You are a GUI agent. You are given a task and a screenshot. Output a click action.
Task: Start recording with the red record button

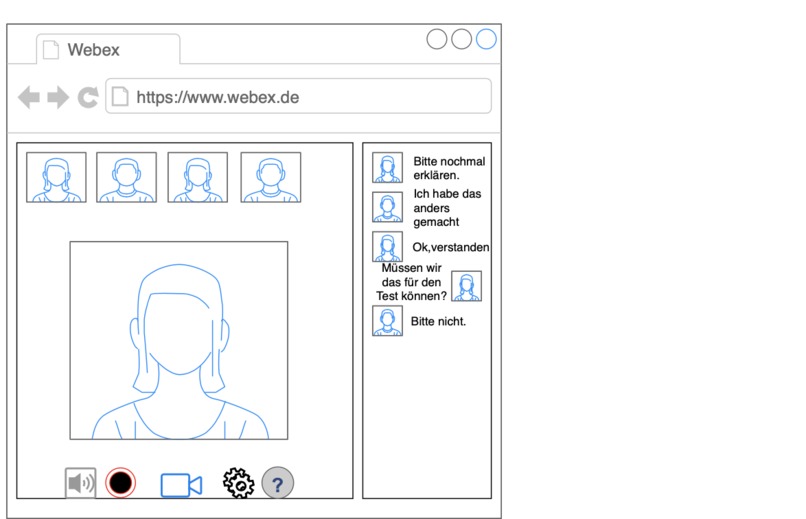click(120, 483)
